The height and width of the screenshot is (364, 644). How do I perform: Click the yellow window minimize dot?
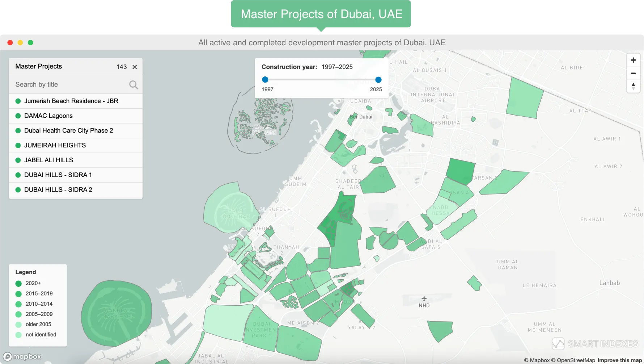[20, 43]
